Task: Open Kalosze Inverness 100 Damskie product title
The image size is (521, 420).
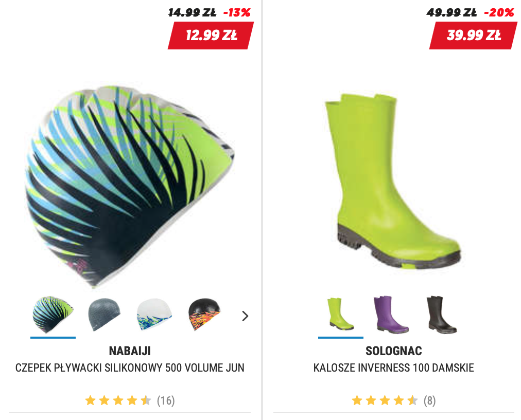Action: pyautogui.click(x=394, y=368)
